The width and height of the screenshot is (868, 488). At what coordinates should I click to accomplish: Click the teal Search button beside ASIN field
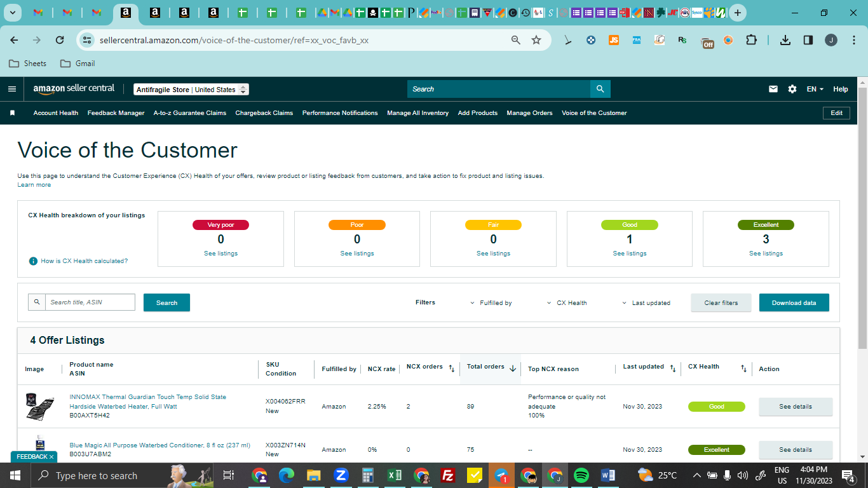[x=166, y=302]
